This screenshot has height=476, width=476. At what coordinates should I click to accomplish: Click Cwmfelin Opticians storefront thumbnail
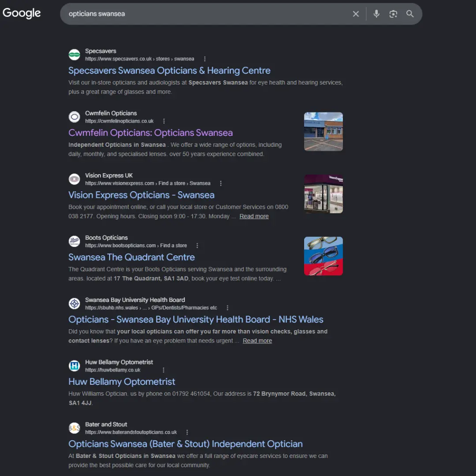[x=324, y=131]
